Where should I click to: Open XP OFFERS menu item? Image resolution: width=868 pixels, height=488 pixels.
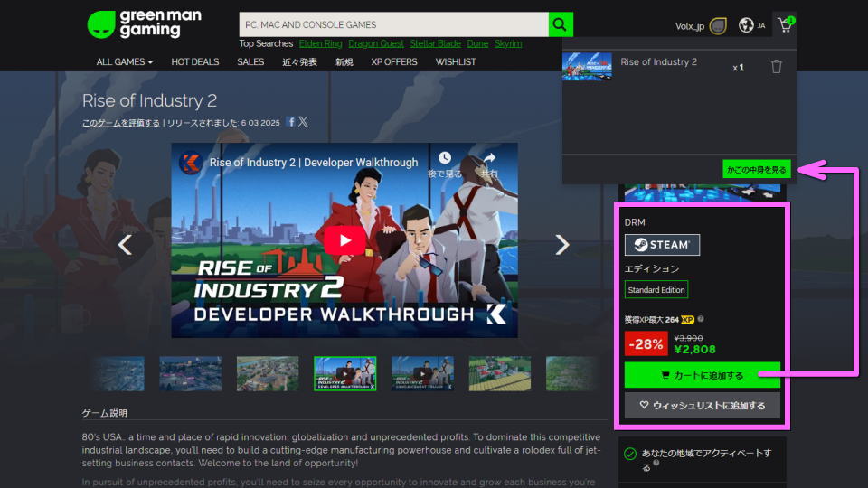coord(394,62)
